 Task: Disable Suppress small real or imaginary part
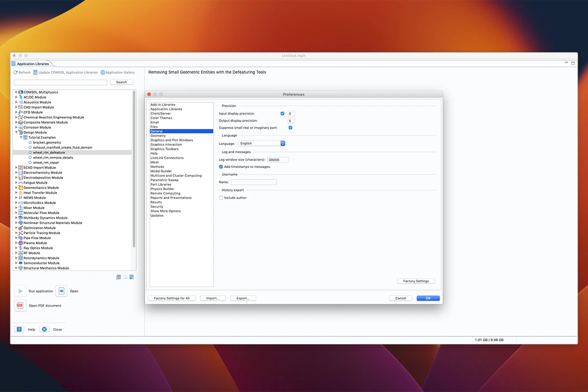coord(291,127)
